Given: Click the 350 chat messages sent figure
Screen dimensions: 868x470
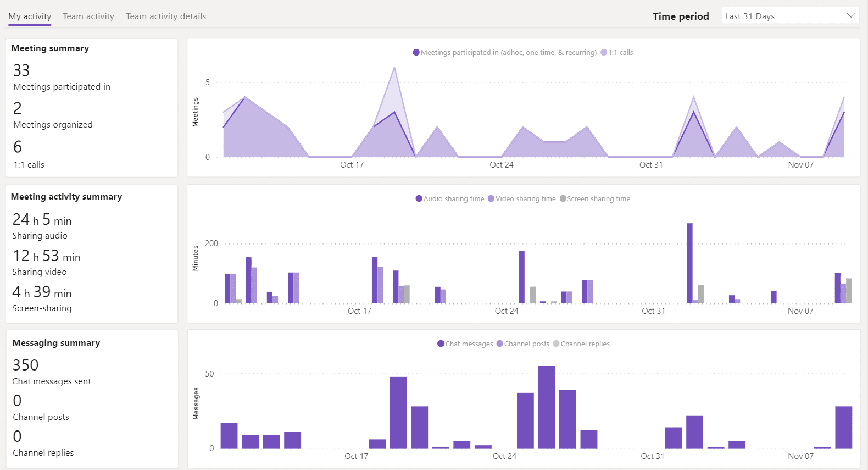Looking at the screenshot, I should click(x=26, y=365).
